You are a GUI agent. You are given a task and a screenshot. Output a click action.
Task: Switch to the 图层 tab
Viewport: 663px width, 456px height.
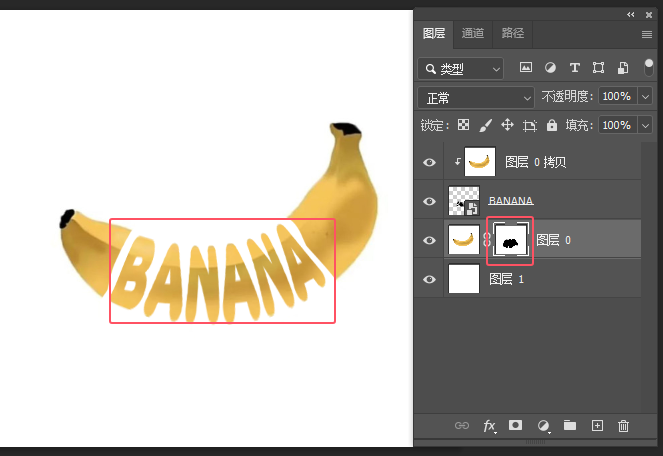point(434,33)
